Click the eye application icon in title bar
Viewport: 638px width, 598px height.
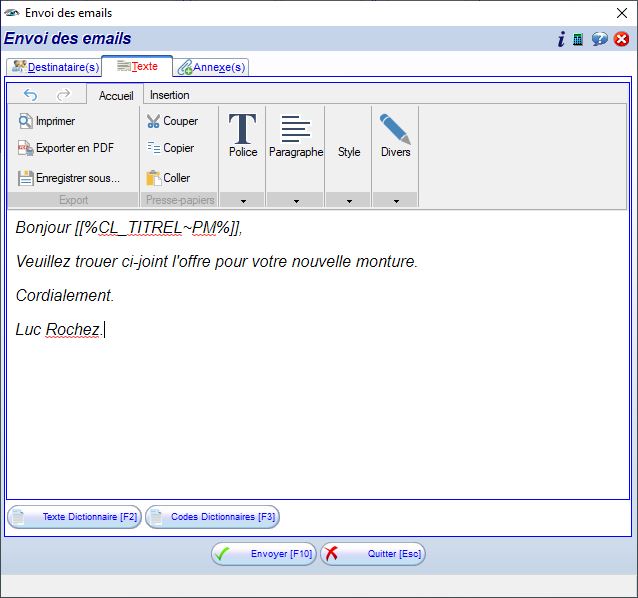pos(12,13)
